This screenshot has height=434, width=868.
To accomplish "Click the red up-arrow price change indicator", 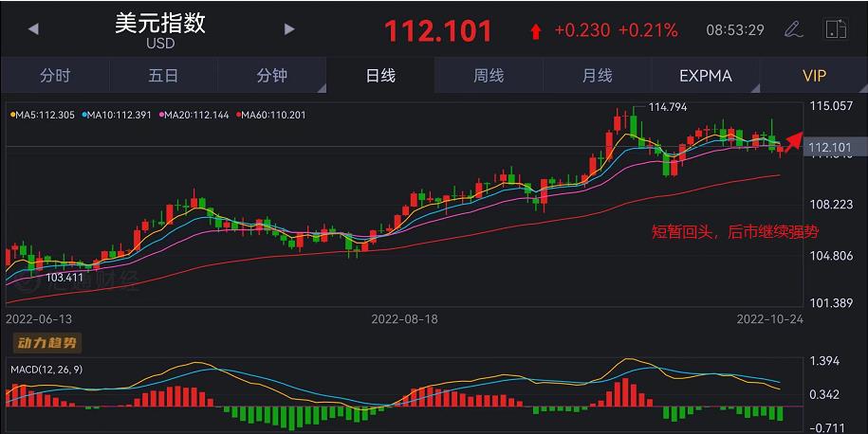I will click(536, 31).
